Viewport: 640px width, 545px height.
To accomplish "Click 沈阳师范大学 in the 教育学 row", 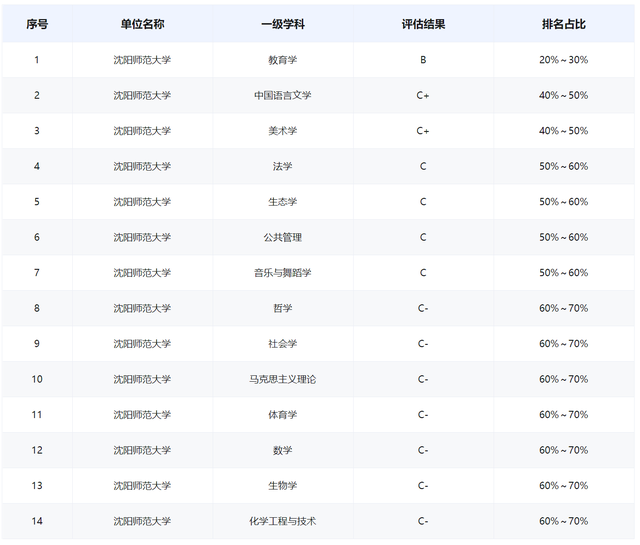I will [x=142, y=60].
